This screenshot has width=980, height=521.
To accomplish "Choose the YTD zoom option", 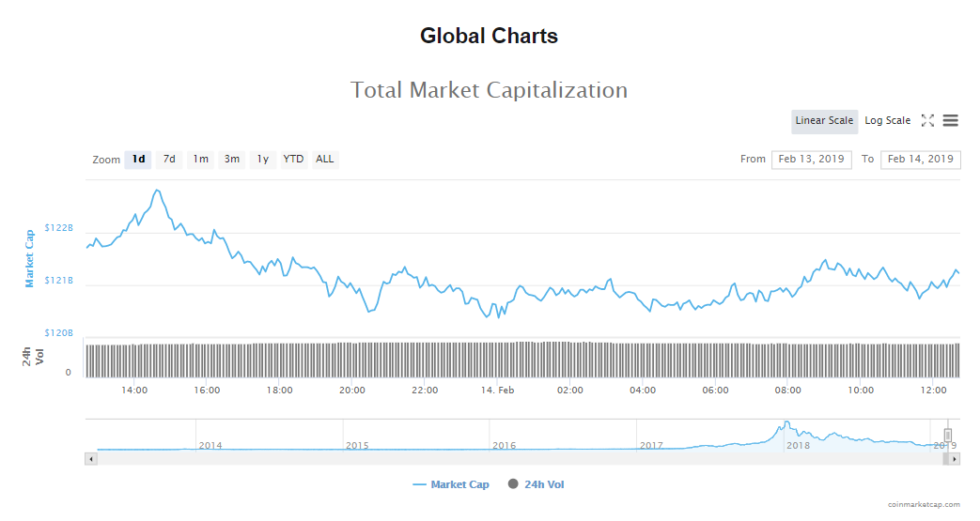I will 294,160.
